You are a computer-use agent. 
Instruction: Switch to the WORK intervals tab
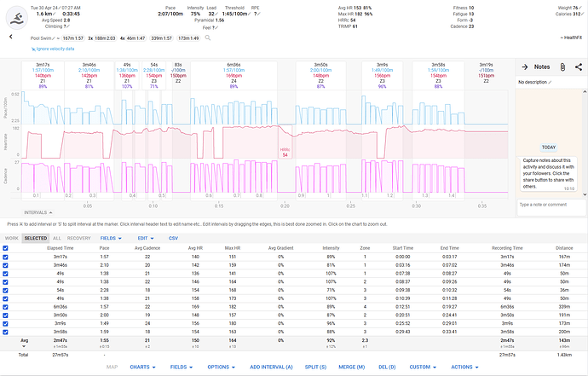click(12, 238)
